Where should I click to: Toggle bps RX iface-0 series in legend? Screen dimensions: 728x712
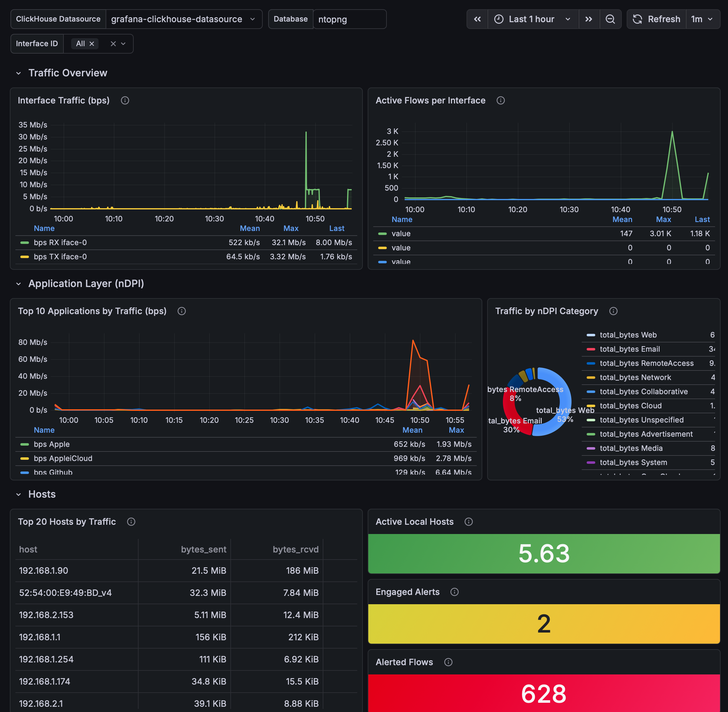click(x=60, y=242)
